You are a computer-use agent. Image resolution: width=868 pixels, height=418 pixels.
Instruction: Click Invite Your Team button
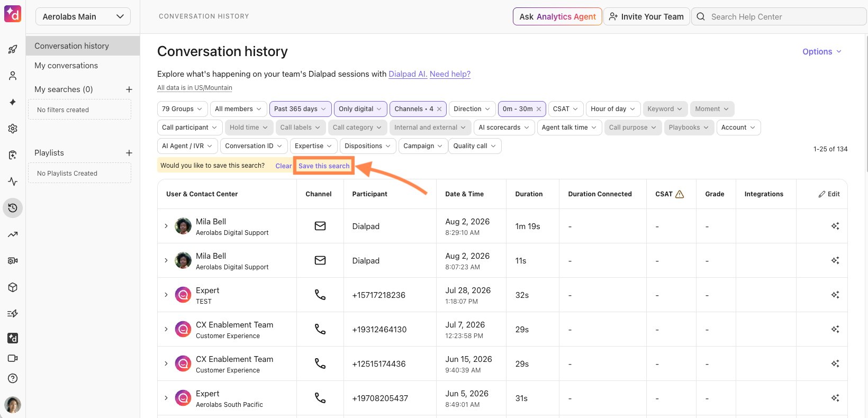pyautogui.click(x=646, y=16)
